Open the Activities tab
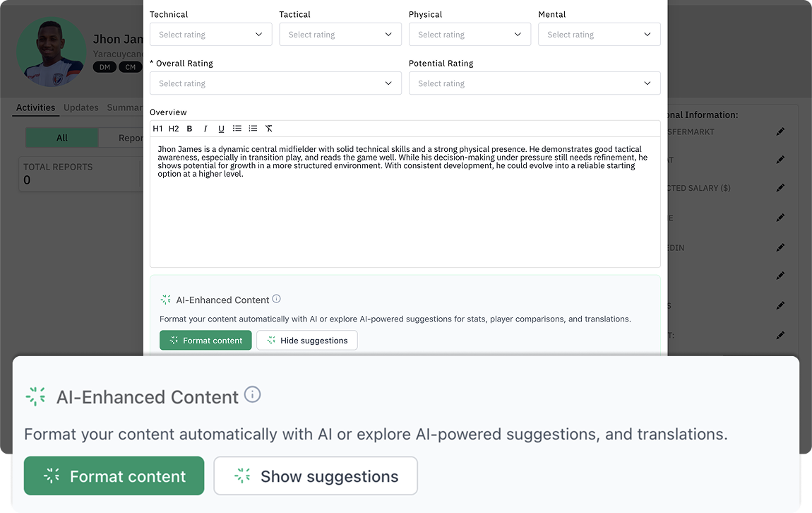812x513 pixels. pyautogui.click(x=35, y=107)
